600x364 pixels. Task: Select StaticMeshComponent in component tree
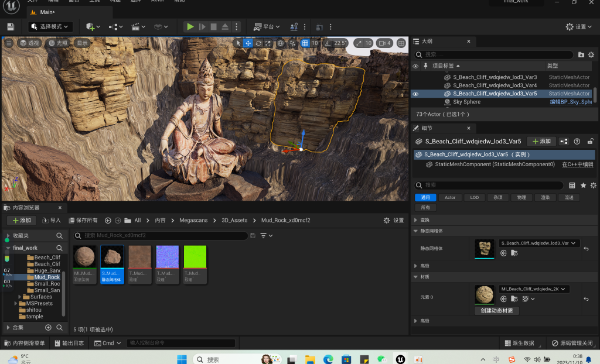point(495,164)
